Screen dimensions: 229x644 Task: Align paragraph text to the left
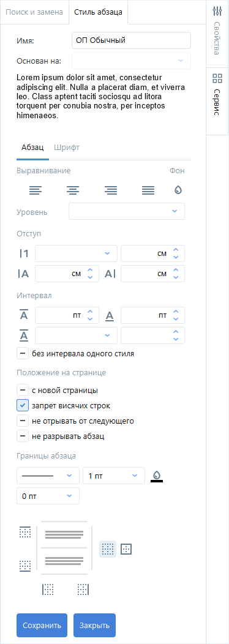pyautogui.click(x=36, y=190)
